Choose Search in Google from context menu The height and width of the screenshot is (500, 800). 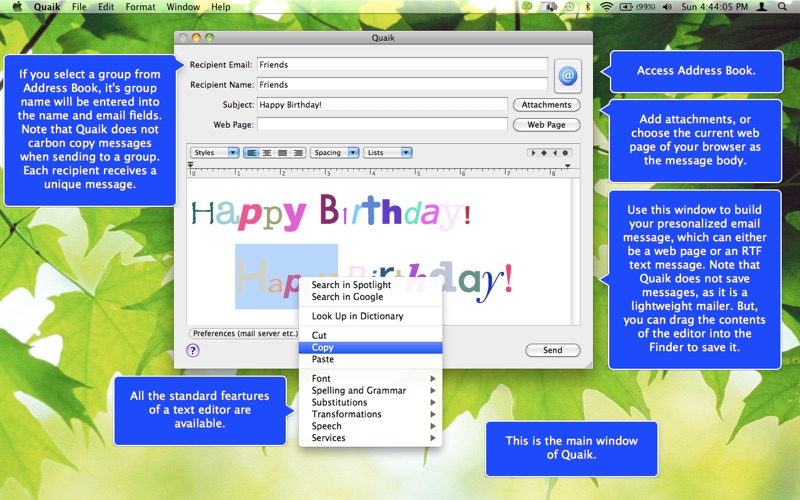pos(370,296)
